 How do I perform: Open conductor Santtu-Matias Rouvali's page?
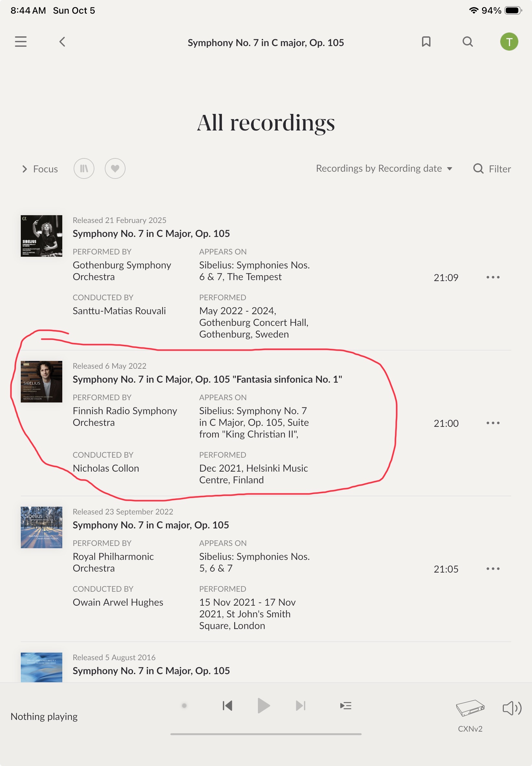[119, 311]
